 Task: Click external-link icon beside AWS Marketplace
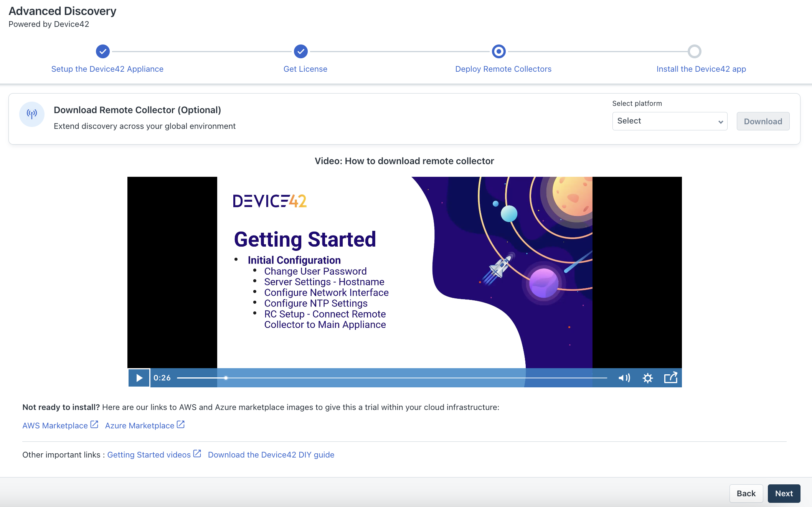click(94, 425)
